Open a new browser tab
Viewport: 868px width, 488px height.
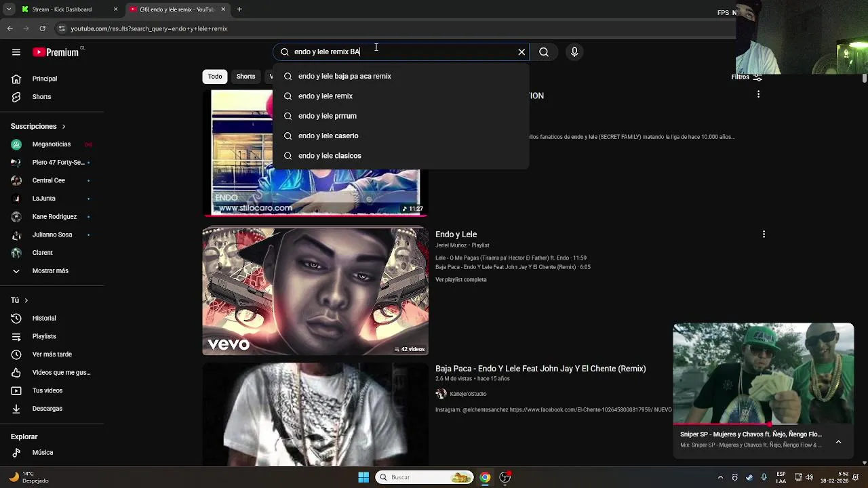pyautogui.click(x=239, y=9)
